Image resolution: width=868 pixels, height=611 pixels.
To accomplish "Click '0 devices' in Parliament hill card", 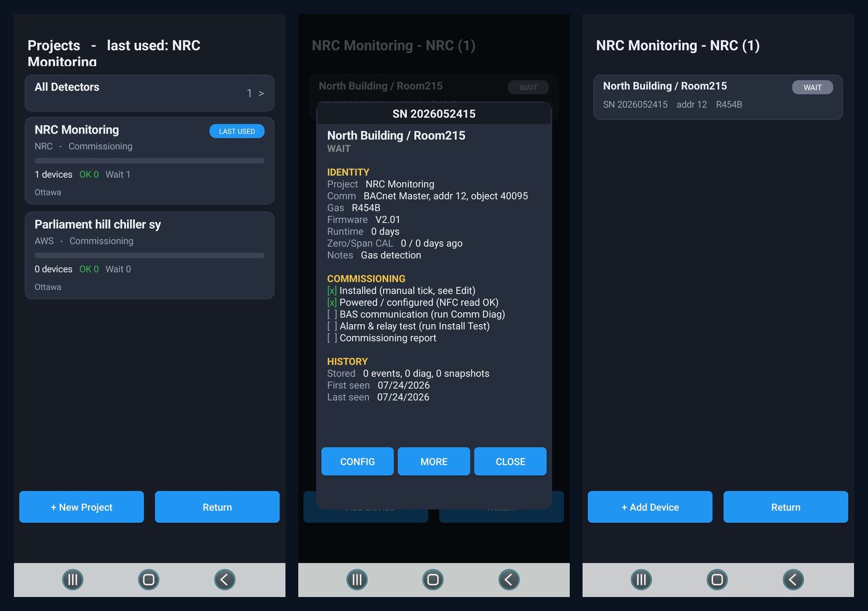I will tap(54, 269).
